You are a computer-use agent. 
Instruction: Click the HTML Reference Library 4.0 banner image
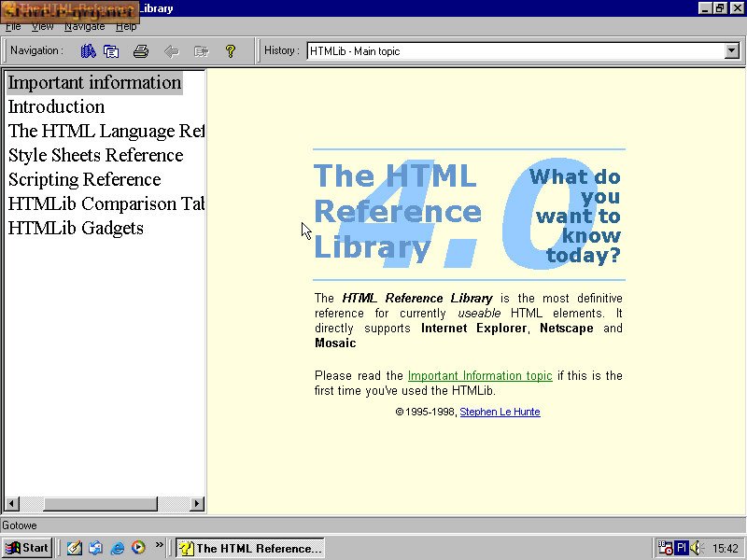469,215
